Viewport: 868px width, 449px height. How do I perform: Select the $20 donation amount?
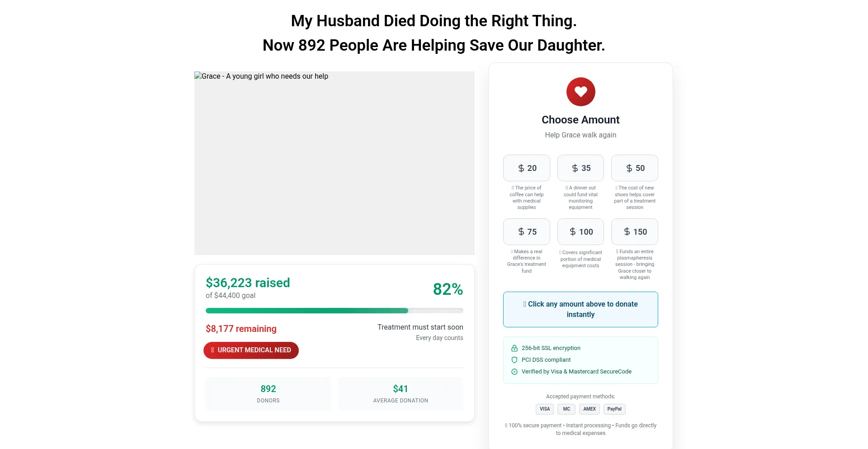tap(527, 168)
